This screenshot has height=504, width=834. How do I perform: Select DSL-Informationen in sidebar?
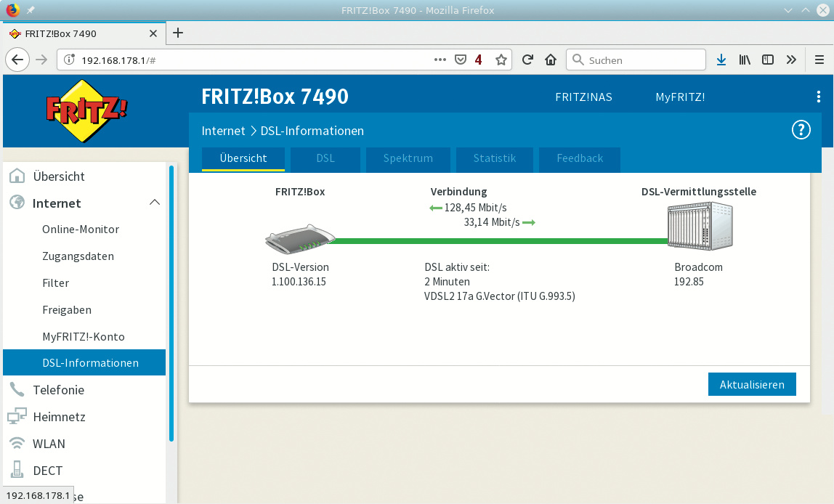tap(84, 362)
